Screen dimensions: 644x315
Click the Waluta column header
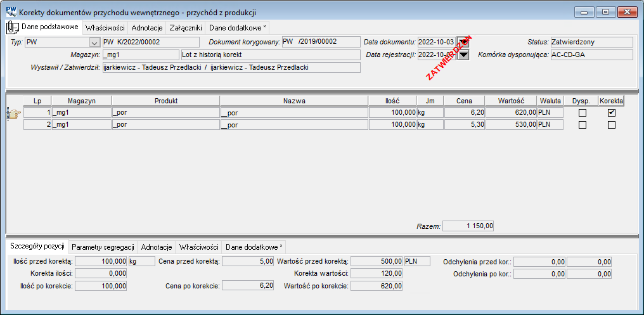click(x=550, y=101)
